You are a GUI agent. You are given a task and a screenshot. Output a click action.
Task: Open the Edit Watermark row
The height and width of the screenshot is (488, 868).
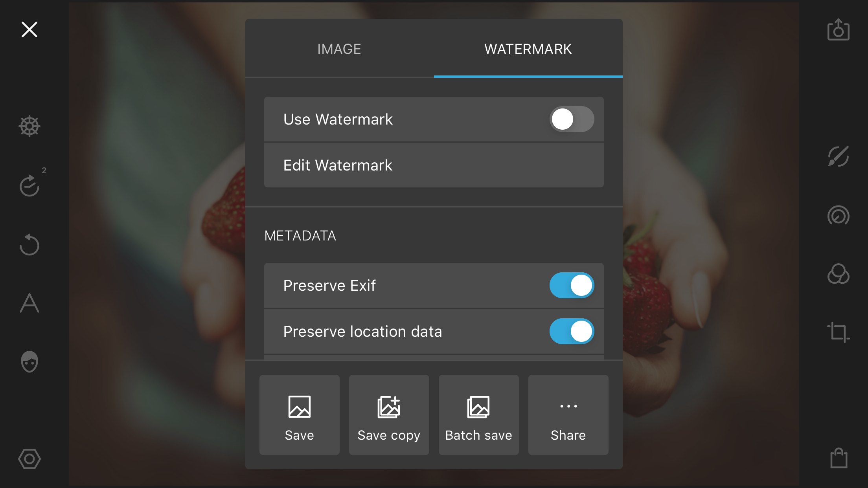click(434, 165)
